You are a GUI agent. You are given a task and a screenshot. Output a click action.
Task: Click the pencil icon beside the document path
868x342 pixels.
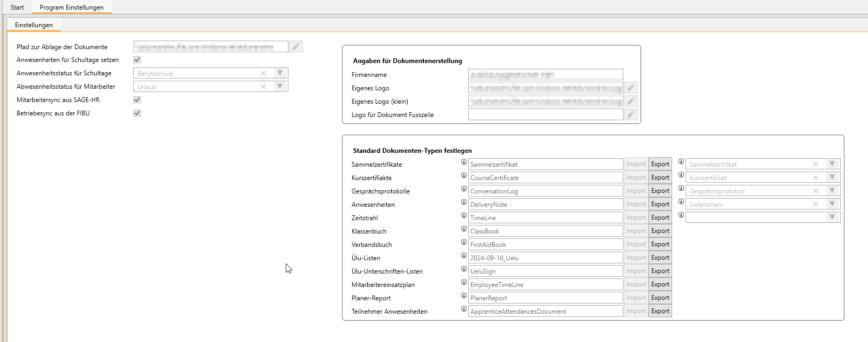[x=296, y=47]
